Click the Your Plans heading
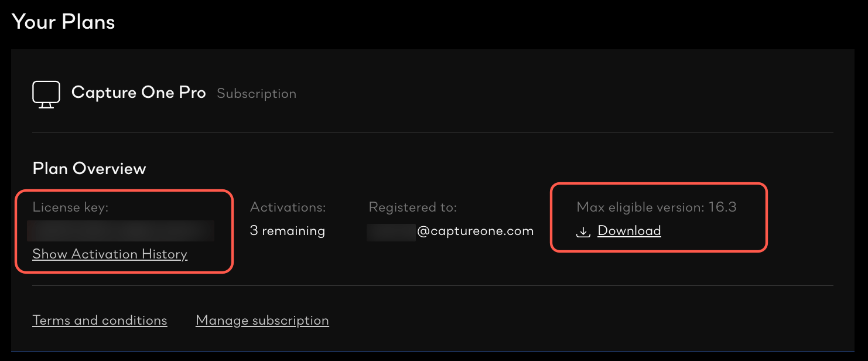 point(63,22)
